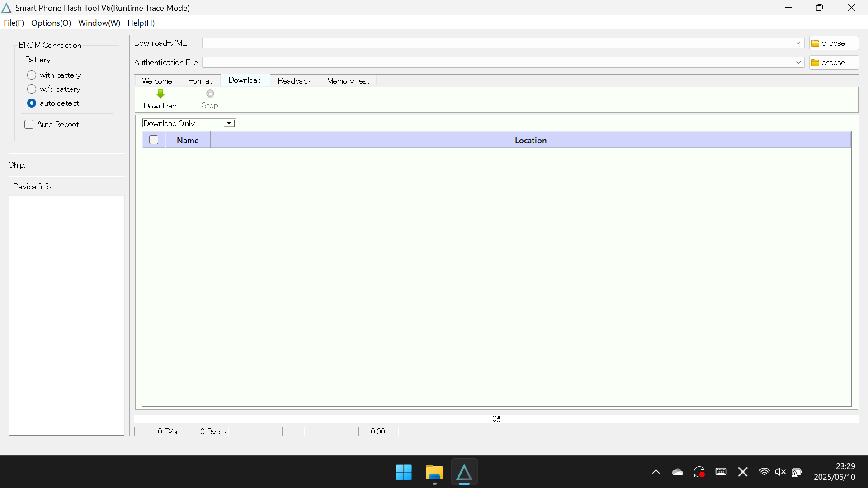The height and width of the screenshot is (488, 868).
Task: Open File Explorer from the taskbar
Action: pyautogui.click(x=434, y=472)
